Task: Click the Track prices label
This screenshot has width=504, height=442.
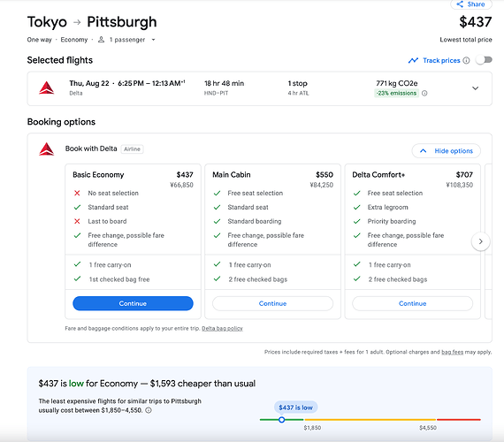Action: pyautogui.click(x=441, y=60)
